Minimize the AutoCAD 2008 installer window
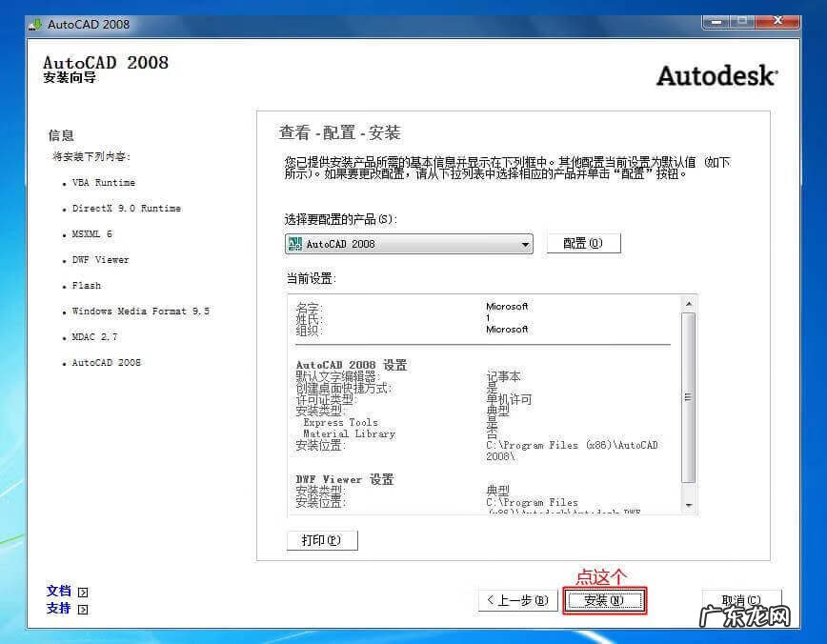The width and height of the screenshot is (827, 644). 716,22
